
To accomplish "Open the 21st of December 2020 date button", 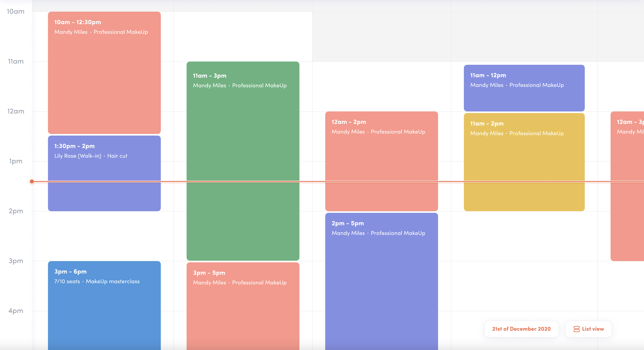I will coord(521,329).
